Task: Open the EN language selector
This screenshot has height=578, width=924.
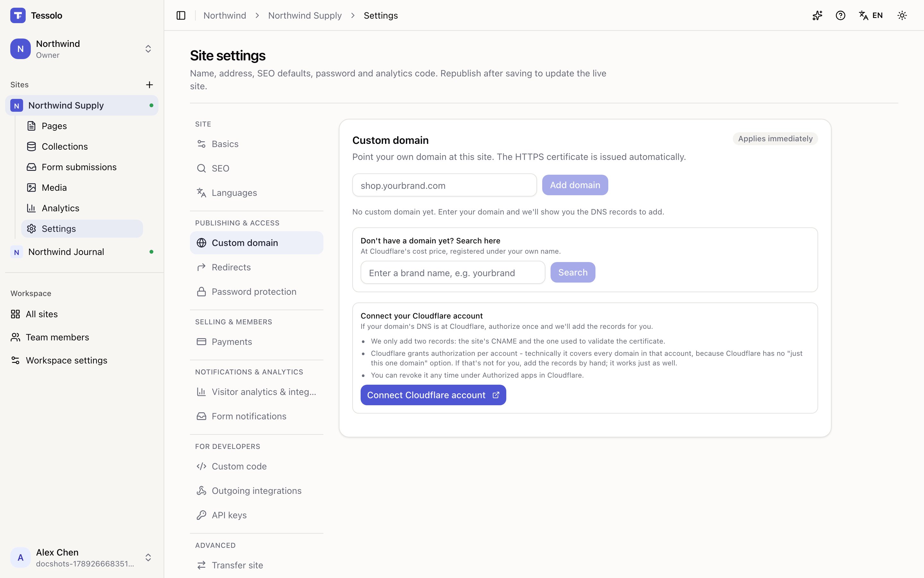Action: point(871,15)
